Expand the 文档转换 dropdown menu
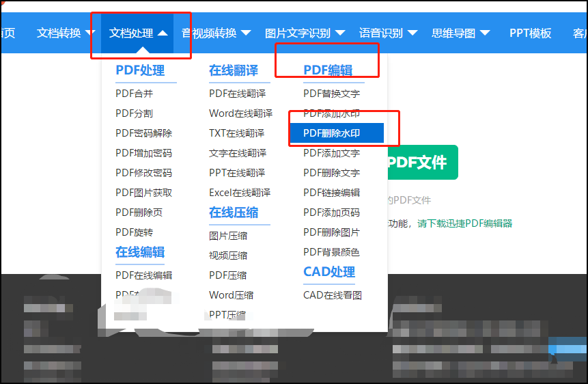The image size is (588, 384). click(x=66, y=33)
